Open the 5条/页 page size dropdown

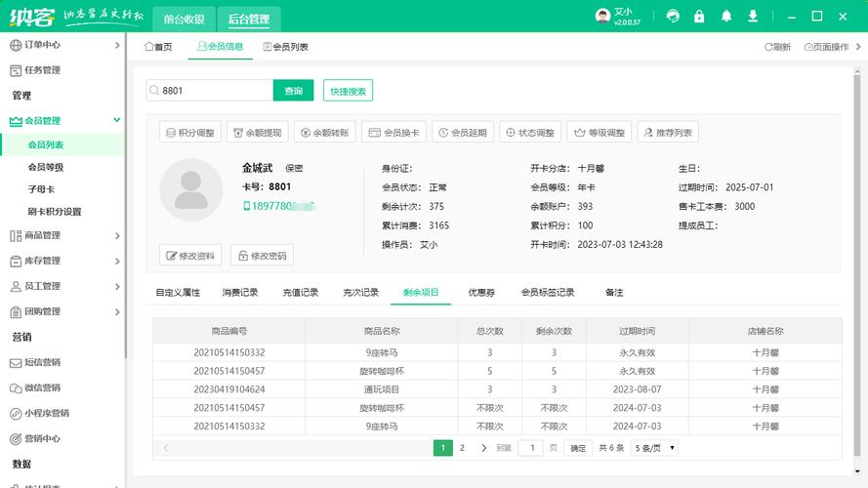pos(654,448)
